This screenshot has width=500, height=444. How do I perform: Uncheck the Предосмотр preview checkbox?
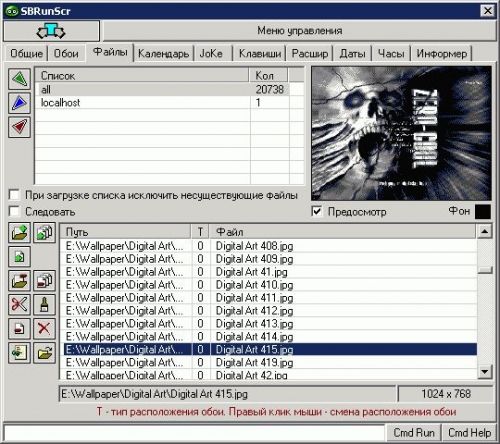pos(317,211)
